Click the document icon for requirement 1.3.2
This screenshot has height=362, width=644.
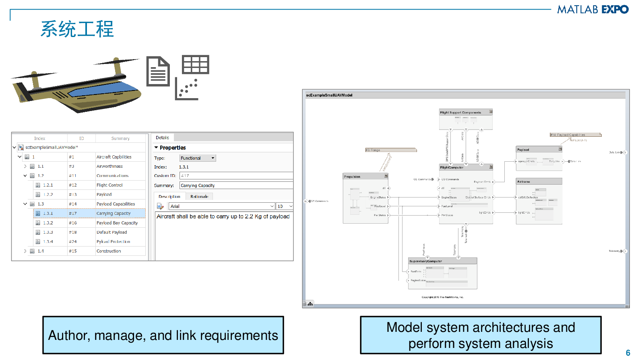[x=38, y=223]
